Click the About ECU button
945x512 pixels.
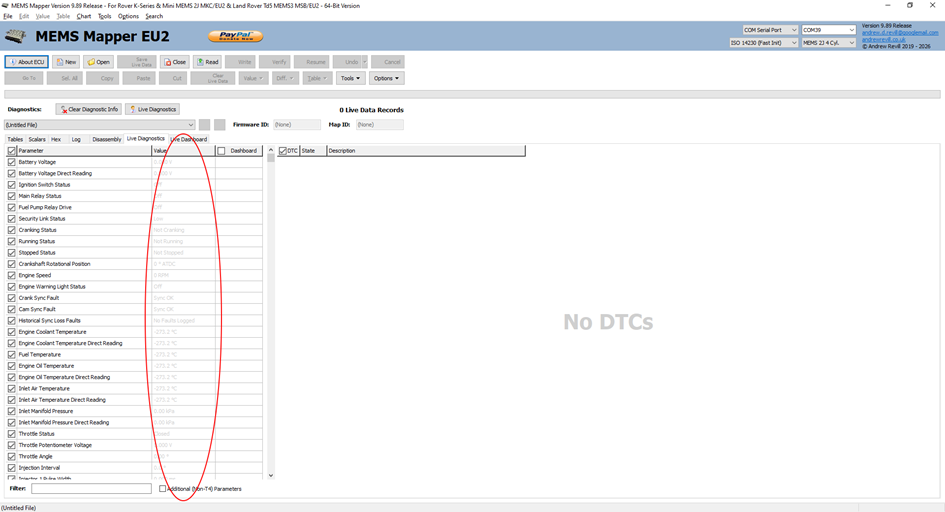pos(26,62)
